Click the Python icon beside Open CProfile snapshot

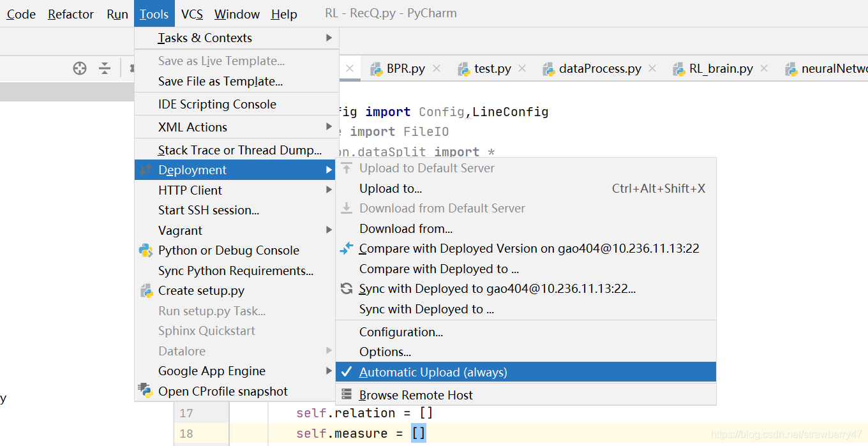click(x=146, y=390)
